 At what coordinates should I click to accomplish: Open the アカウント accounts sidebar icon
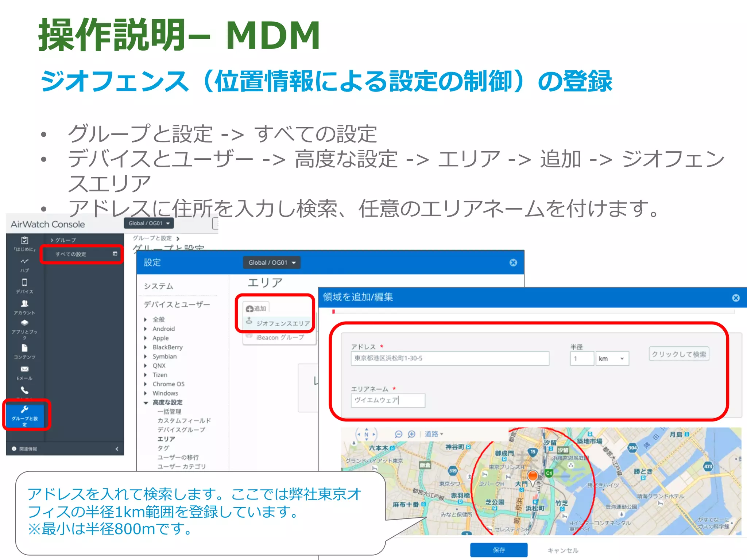click(x=24, y=303)
